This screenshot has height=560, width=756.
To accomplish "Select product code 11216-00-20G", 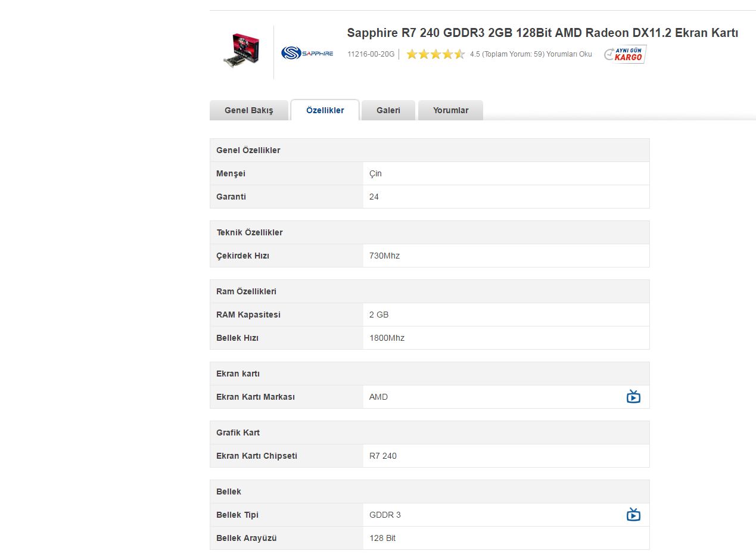I will [x=371, y=54].
